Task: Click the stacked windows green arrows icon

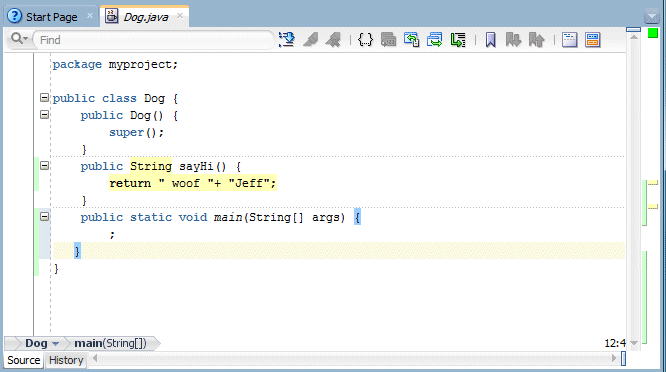Action: tap(435, 40)
